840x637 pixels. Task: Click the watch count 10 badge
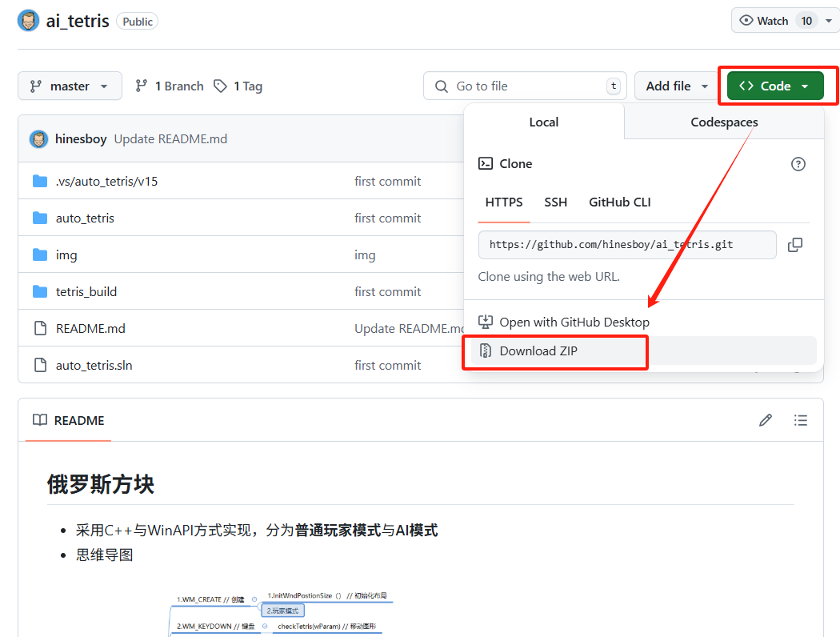(x=806, y=21)
